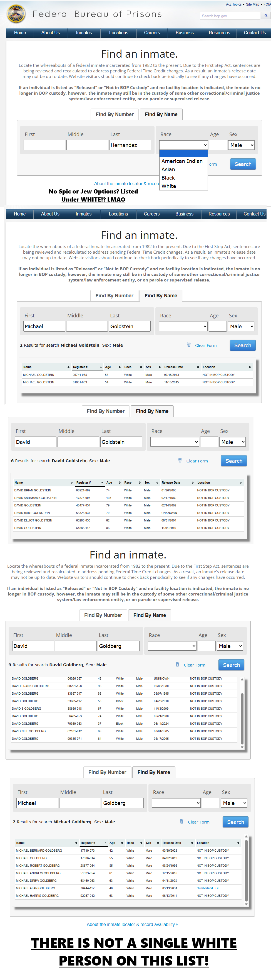The height and width of the screenshot is (980, 271).
Task: Click Name sort arrows in David Goldstein results
Action: click(x=72, y=482)
